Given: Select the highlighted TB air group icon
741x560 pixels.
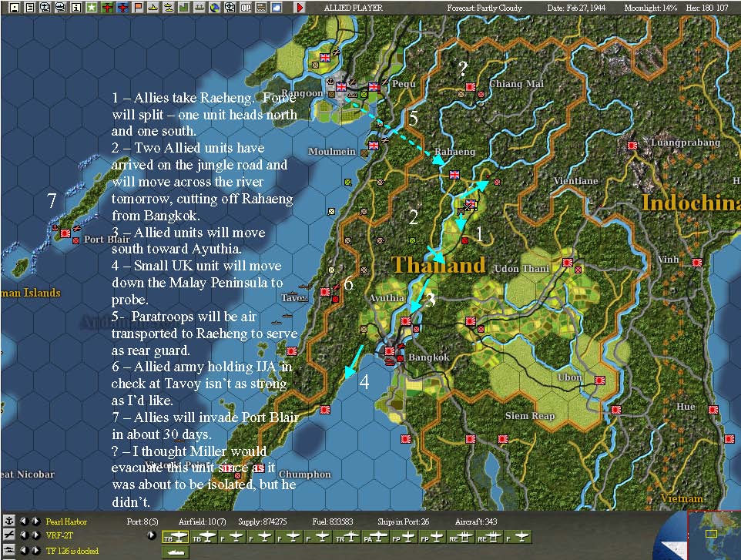Looking at the screenshot, I should click(x=176, y=538).
